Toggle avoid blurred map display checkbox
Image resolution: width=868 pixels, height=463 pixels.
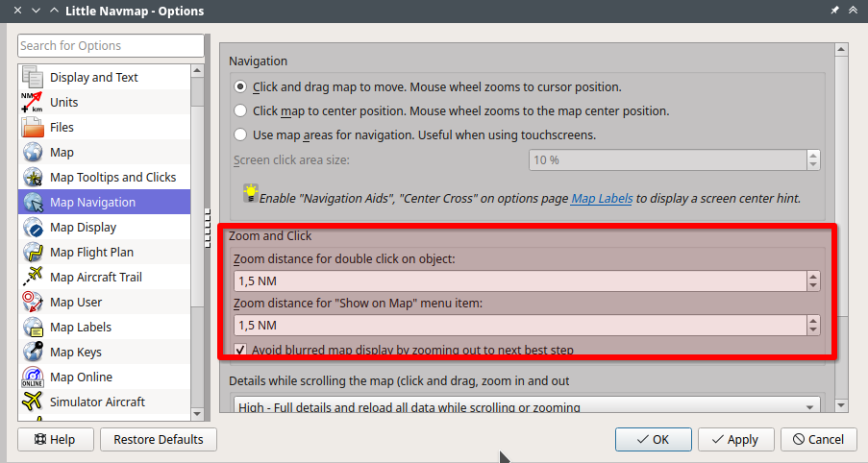click(x=240, y=350)
